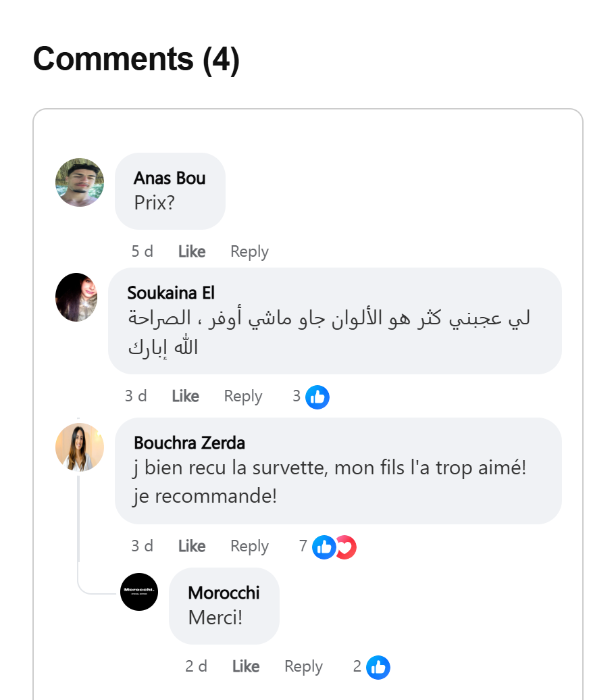
Task: Click the heart reaction on Bouchra's comment
Action: point(346,547)
